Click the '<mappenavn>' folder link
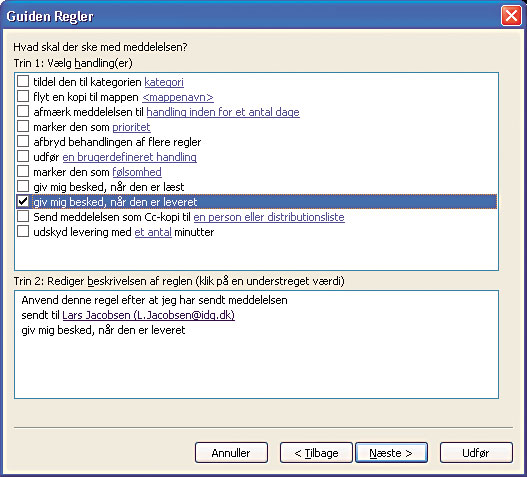The height and width of the screenshot is (477, 527). [x=178, y=97]
